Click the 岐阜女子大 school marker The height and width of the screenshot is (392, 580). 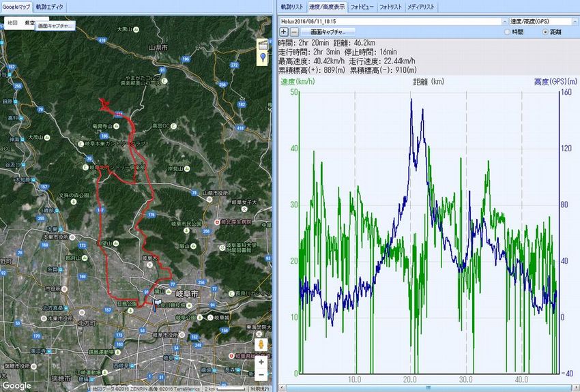(x=244, y=209)
